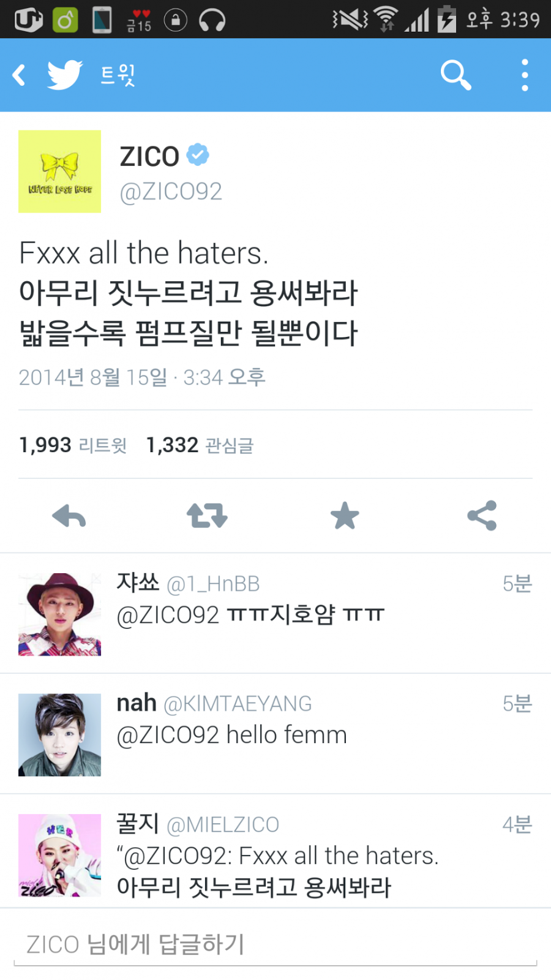Open the three-dot overflow menu

pos(525,75)
